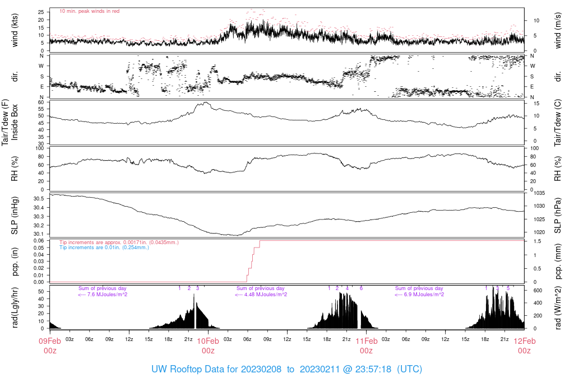Select the 'SLP (inHg)' axis label
Viewport: 574px width, 392px height.
tap(15, 216)
